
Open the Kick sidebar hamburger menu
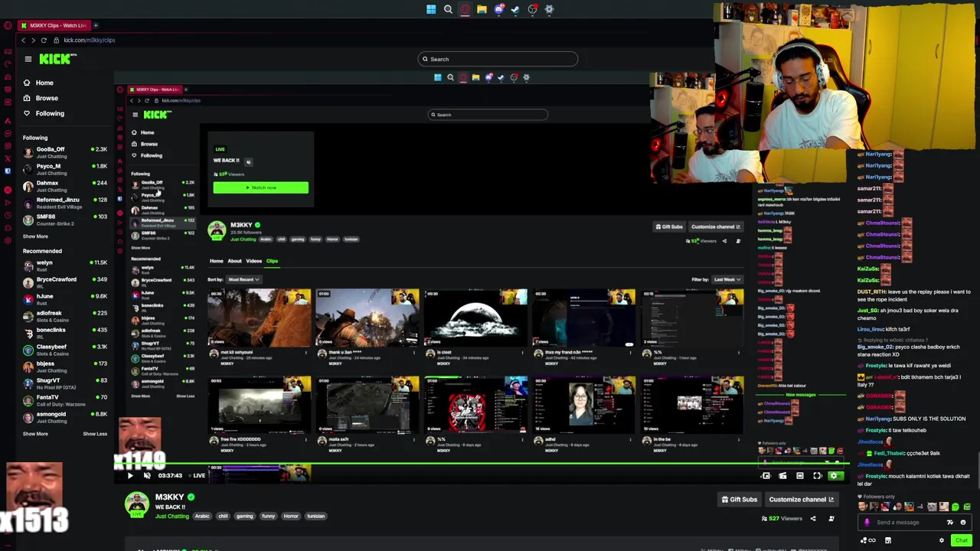point(28,59)
